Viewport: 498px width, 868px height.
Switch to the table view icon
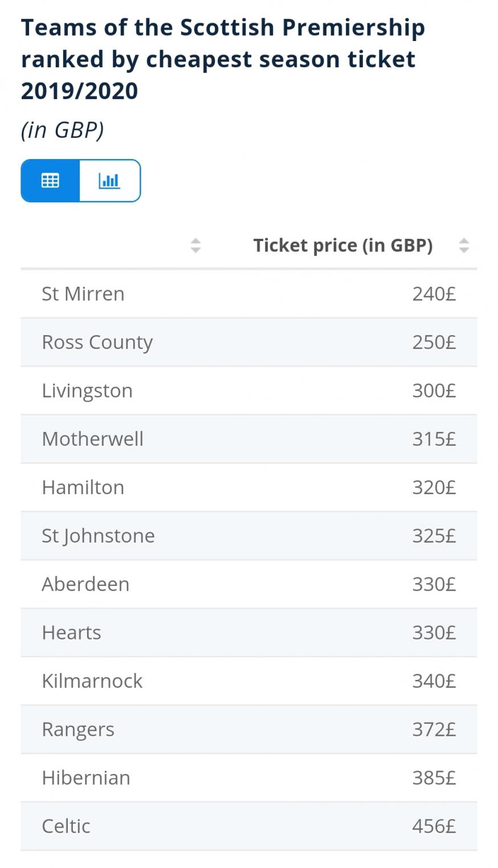50,181
